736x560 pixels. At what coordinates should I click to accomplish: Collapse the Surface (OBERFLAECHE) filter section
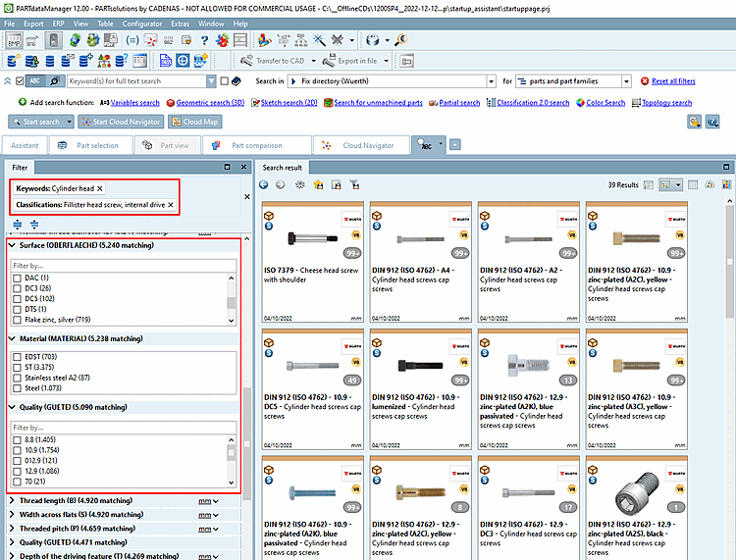[x=12, y=245]
